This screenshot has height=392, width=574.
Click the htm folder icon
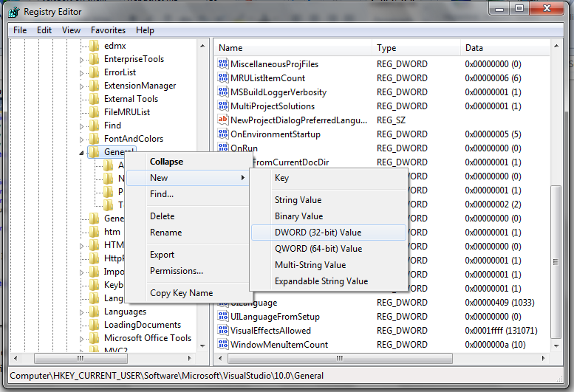[95, 232]
